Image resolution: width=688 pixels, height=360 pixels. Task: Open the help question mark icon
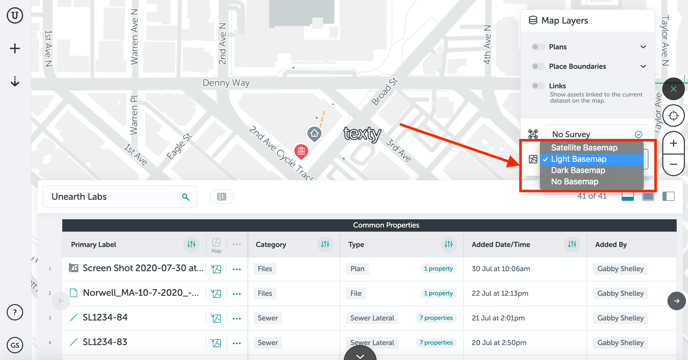click(15, 313)
